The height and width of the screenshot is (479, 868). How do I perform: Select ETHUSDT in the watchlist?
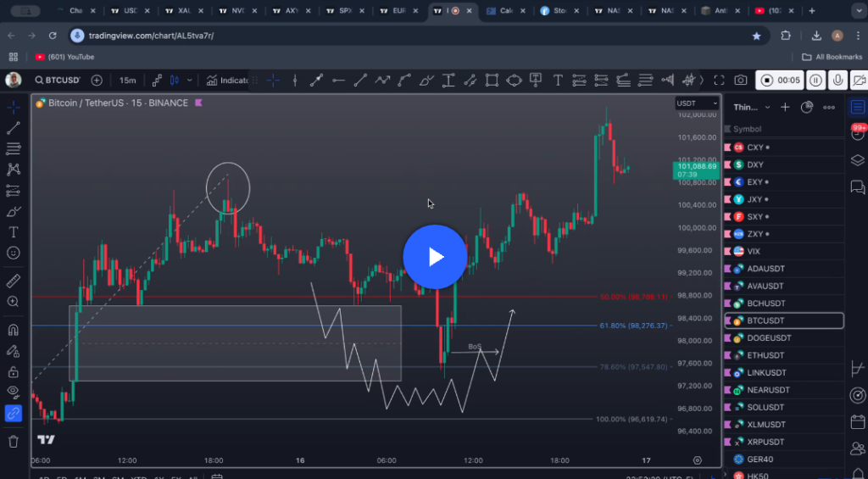(765, 355)
